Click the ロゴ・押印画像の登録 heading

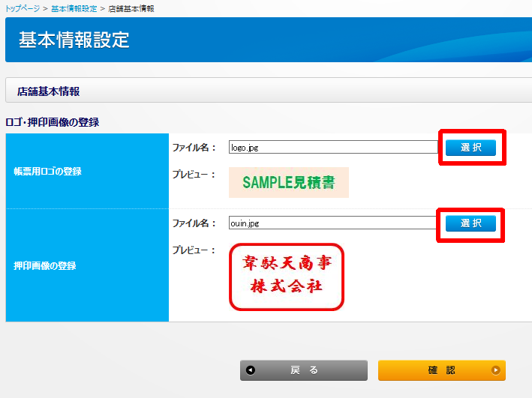(x=53, y=121)
